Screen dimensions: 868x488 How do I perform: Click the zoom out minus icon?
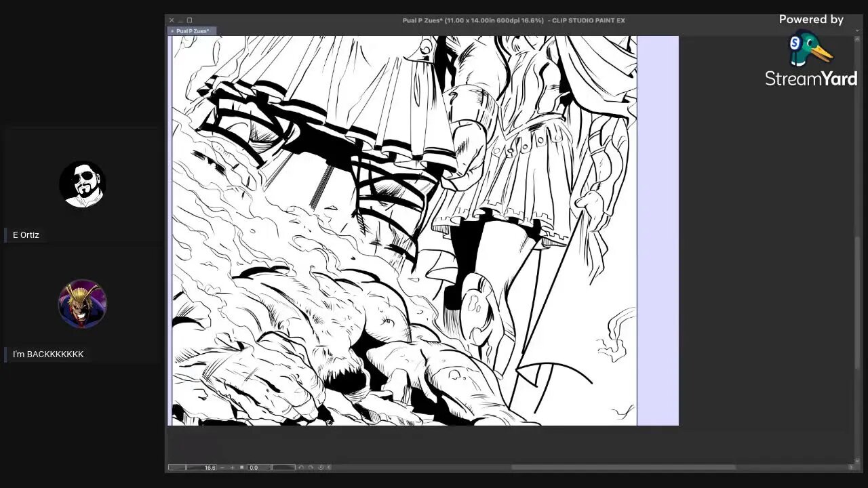222,468
